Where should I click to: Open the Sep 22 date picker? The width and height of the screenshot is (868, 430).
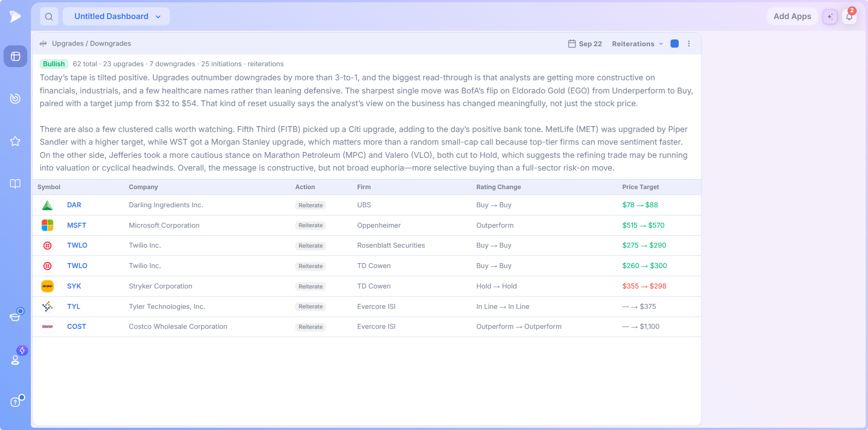585,44
